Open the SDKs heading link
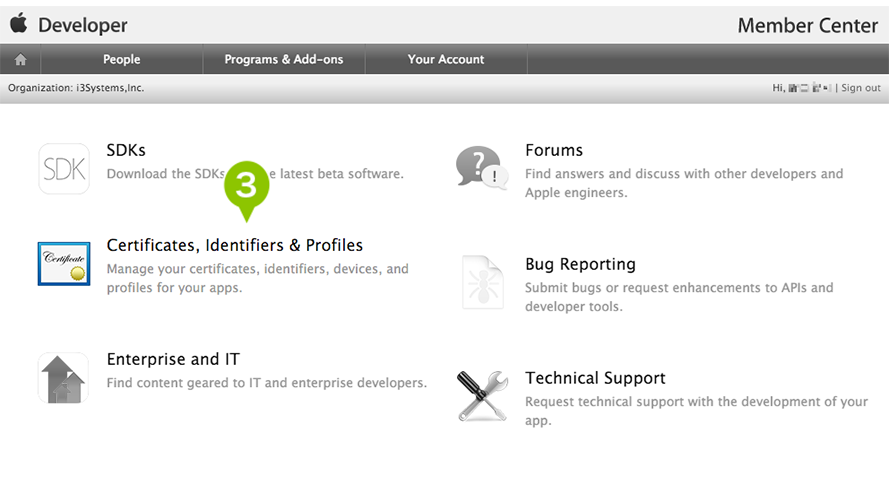Screen dimensions: 889x500 tap(126, 150)
